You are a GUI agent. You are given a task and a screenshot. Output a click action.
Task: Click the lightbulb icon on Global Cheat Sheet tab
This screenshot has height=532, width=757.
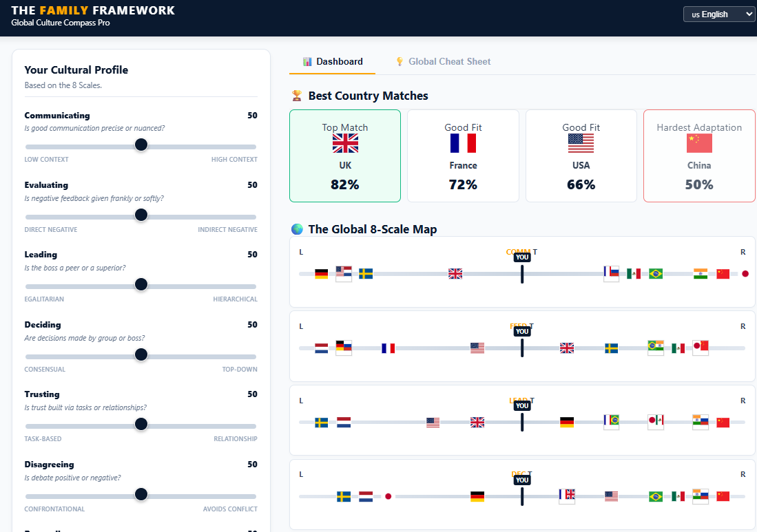coord(400,61)
